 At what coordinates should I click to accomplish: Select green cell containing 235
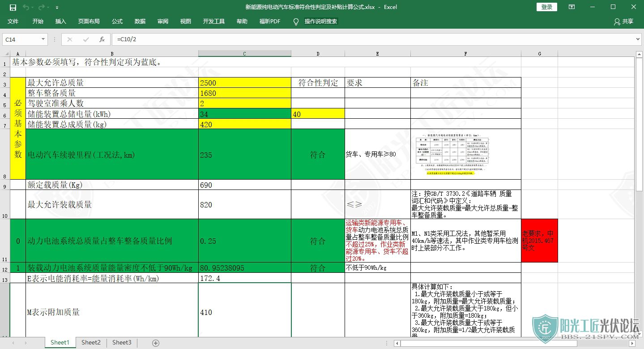point(244,154)
